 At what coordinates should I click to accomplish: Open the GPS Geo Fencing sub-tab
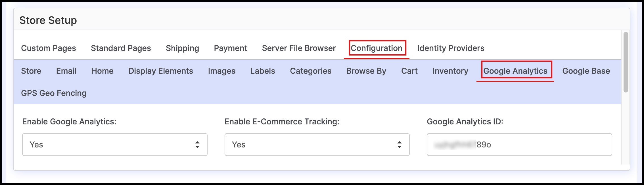[54, 93]
